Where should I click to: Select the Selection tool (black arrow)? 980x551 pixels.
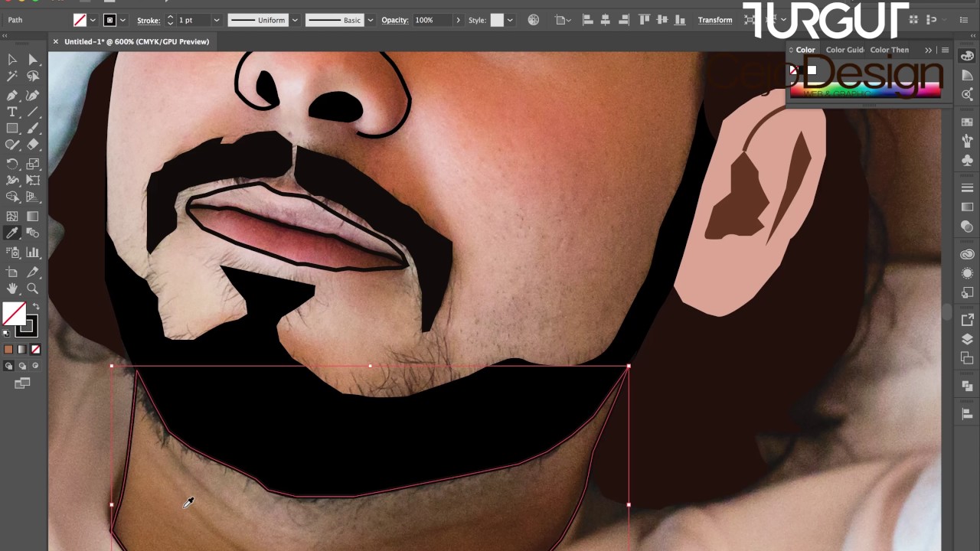coord(12,60)
